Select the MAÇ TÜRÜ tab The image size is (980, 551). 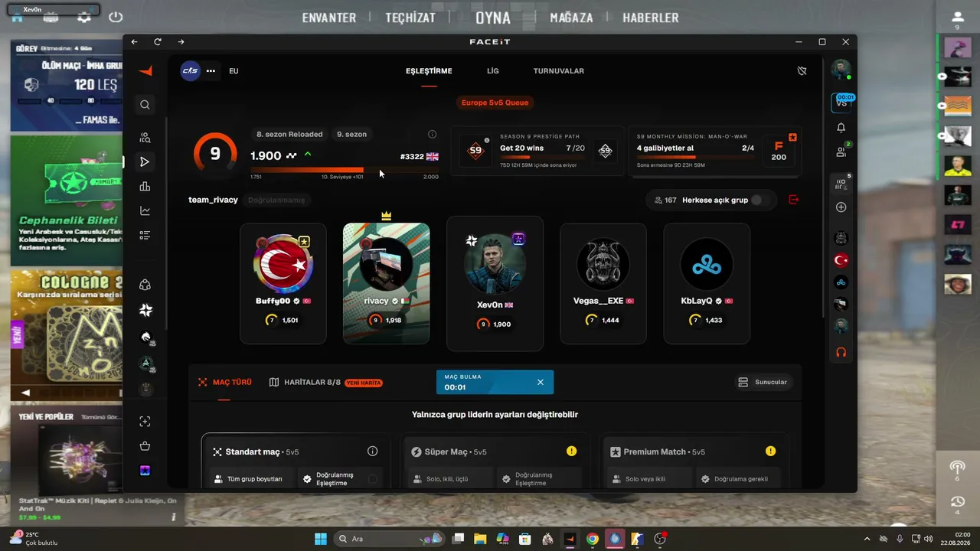(225, 382)
